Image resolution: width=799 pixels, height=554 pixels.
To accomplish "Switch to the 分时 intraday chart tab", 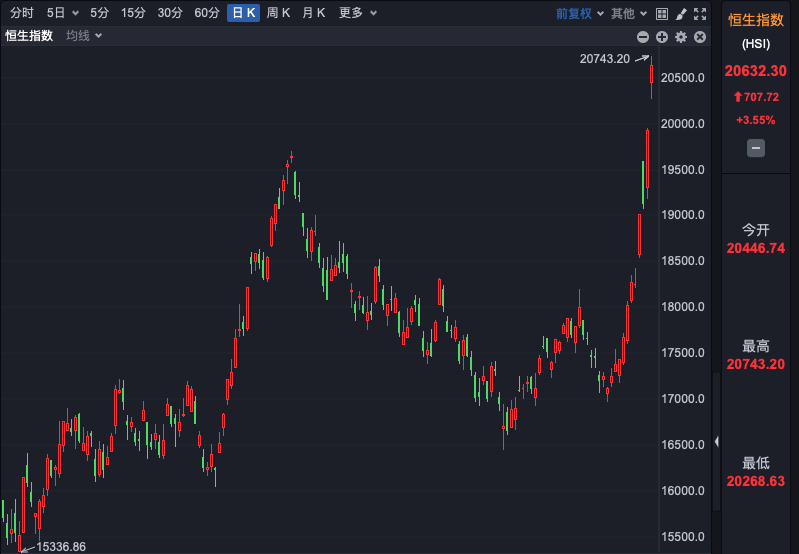I will pos(21,13).
